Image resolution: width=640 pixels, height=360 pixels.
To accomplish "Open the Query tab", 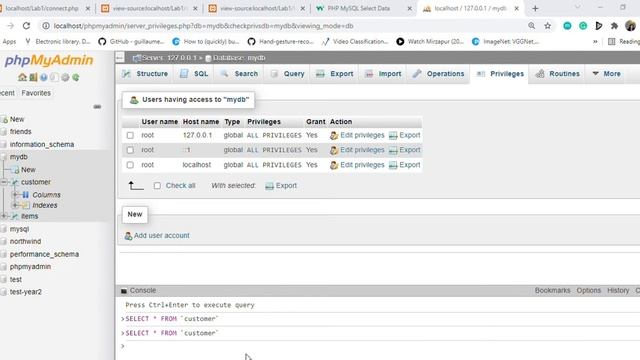I will tap(287, 74).
